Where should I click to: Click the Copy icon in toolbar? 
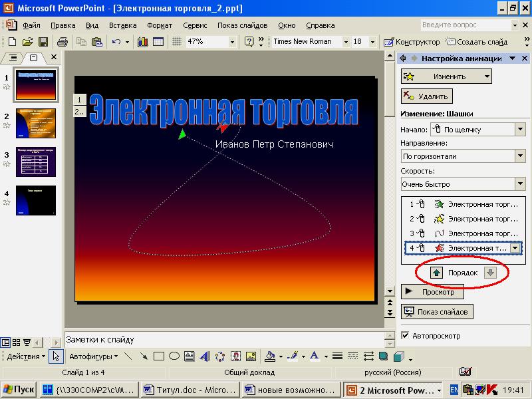click(81, 42)
